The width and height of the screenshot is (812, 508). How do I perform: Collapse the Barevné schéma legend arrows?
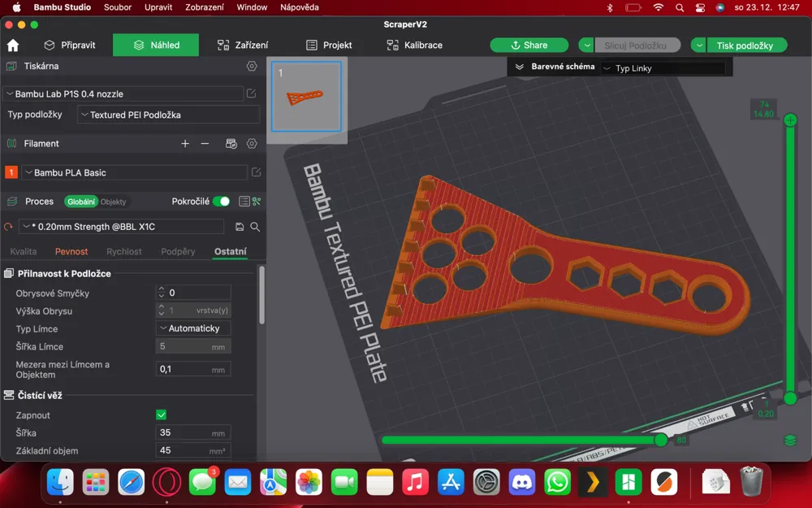[520, 67]
